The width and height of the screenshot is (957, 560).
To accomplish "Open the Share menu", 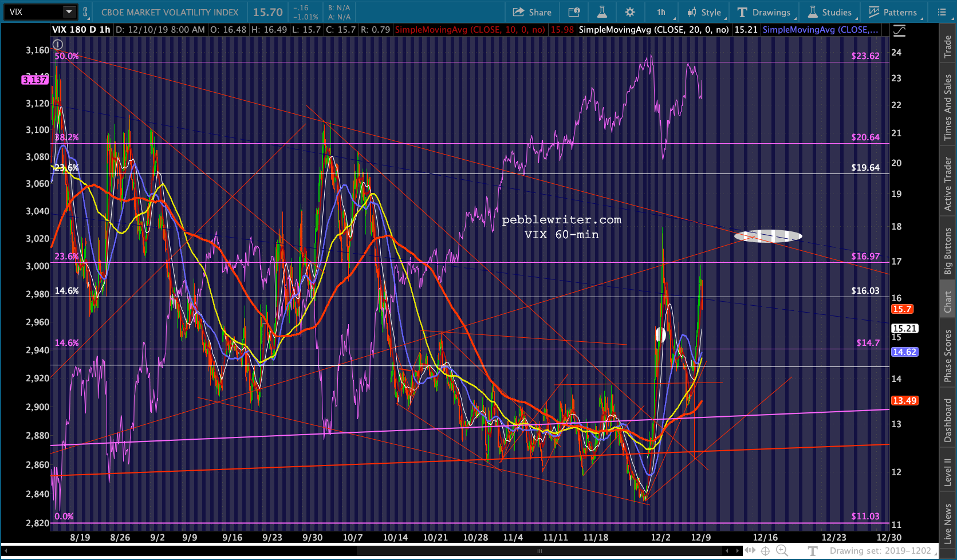I will tap(532, 12).
